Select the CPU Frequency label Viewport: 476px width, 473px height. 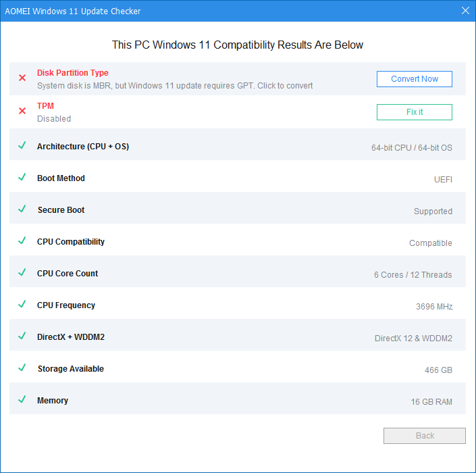[66, 305]
